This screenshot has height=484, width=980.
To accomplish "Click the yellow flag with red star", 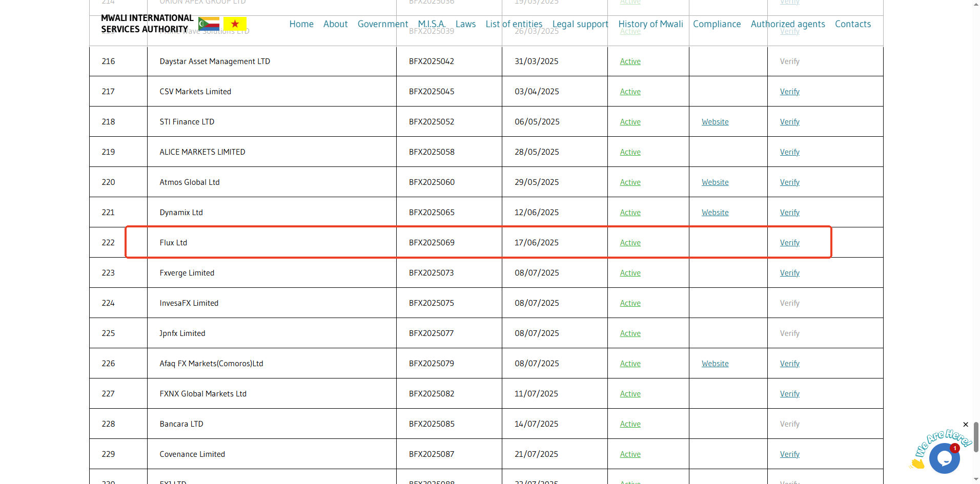I will click(x=235, y=24).
